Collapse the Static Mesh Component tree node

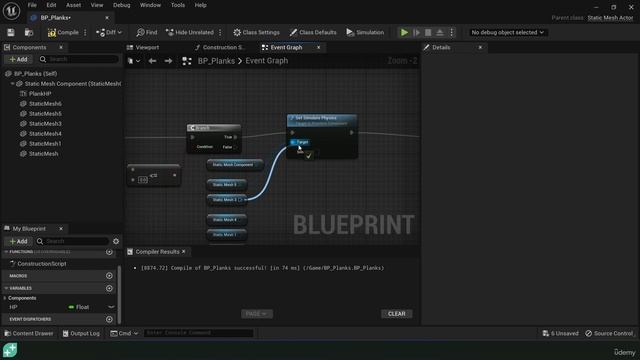(12, 83)
